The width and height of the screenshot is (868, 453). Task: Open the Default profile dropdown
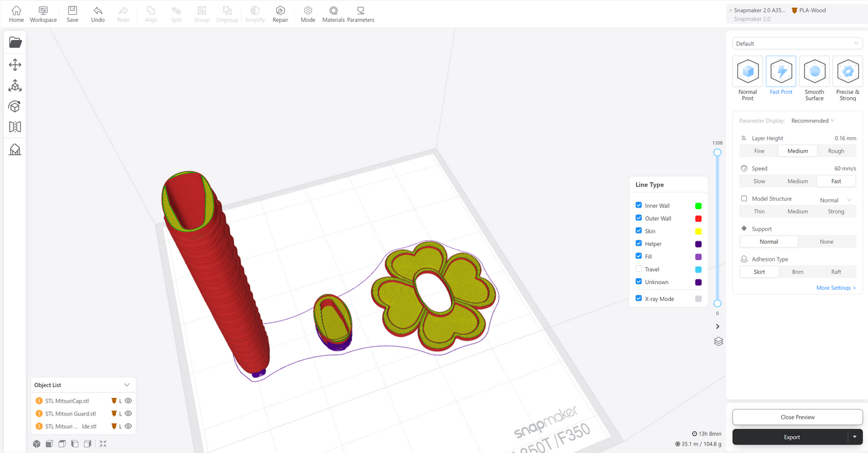pos(797,43)
